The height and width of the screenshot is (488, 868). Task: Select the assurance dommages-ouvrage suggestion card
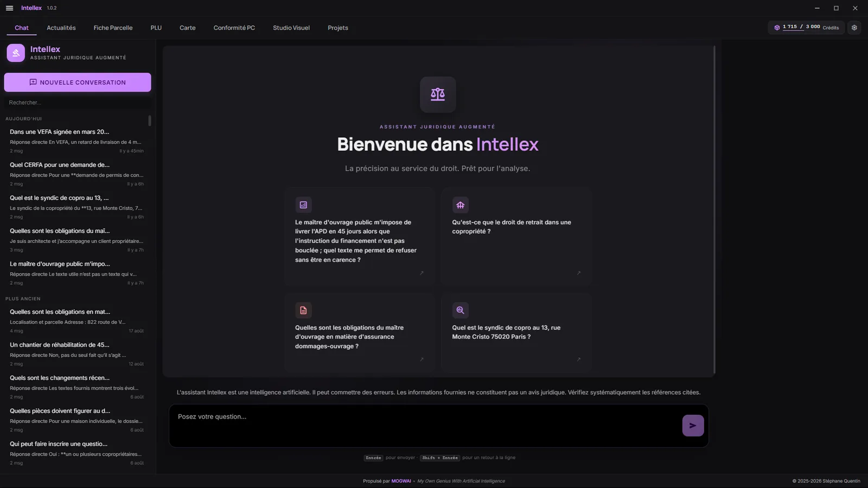[x=359, y=332]
